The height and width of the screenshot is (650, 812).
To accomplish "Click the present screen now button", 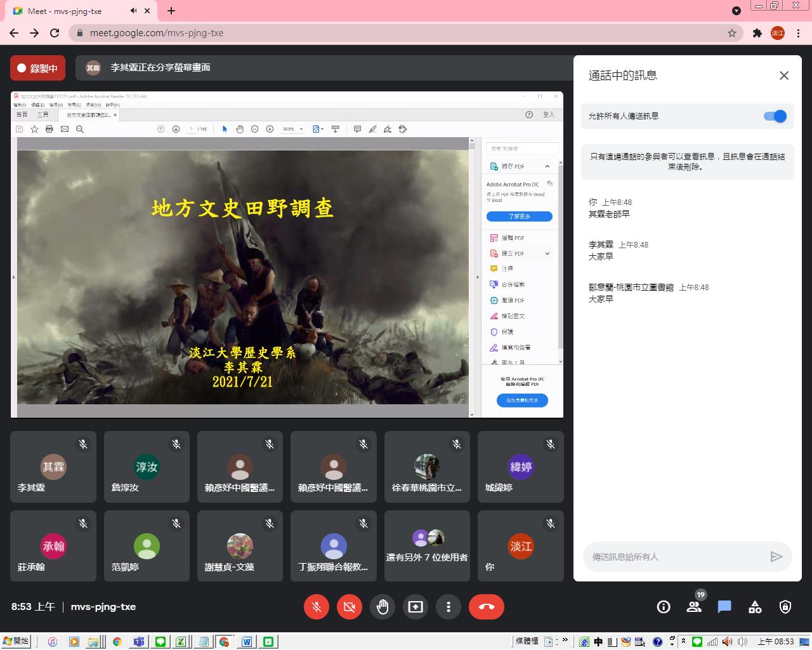I will [x=416, y=607].
